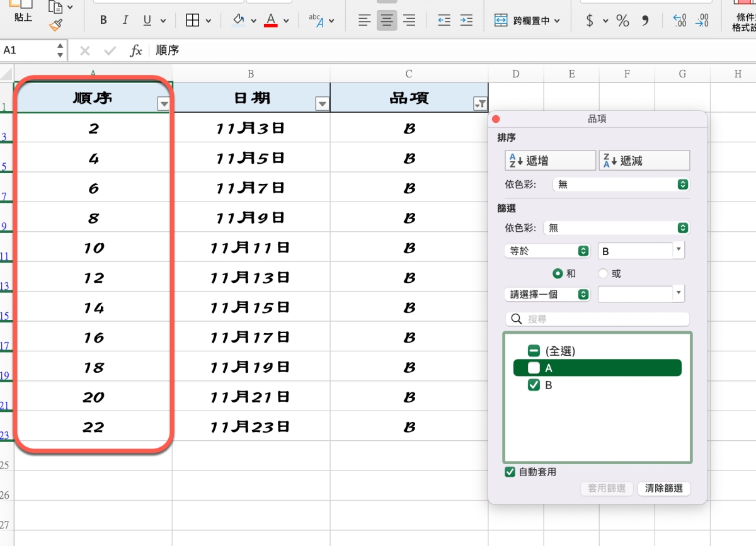Increase indent of cell content

(x=466, y=21)
